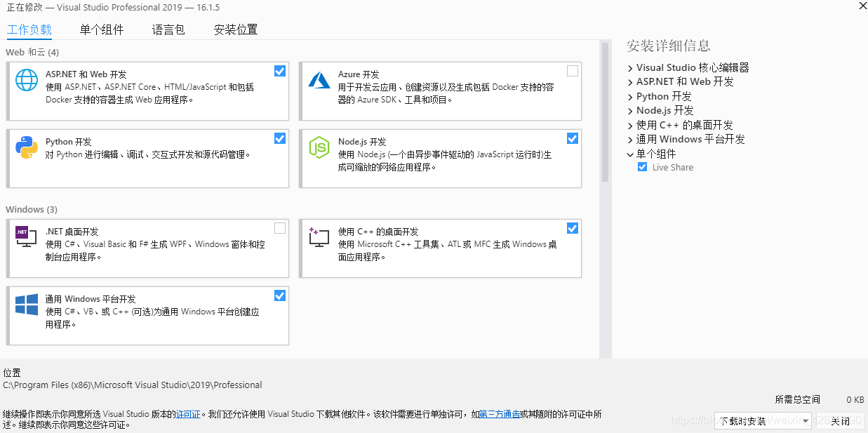
Task: Click the Windows (3) group heading
Action: (x=32, y=210)
